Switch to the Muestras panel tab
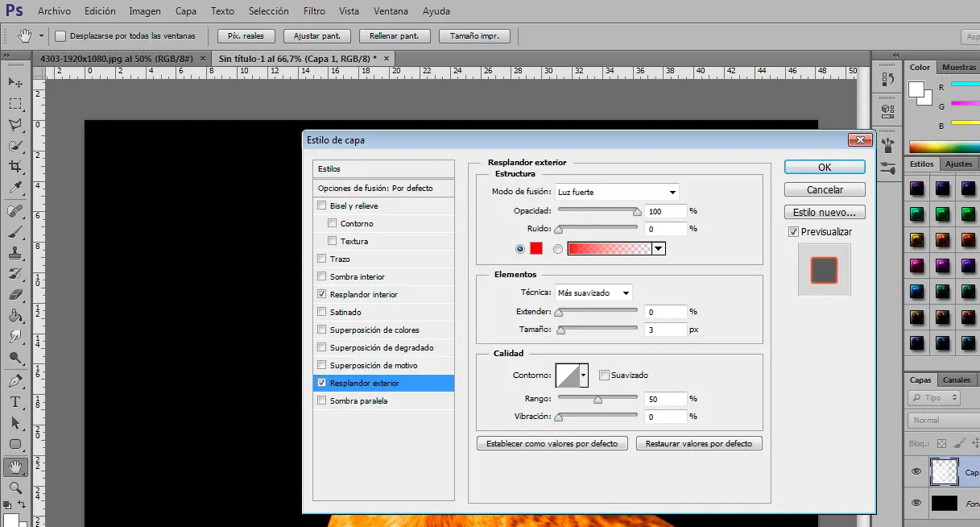The width and height of the screenshot is (980, 527). click(x=959, y=68)
